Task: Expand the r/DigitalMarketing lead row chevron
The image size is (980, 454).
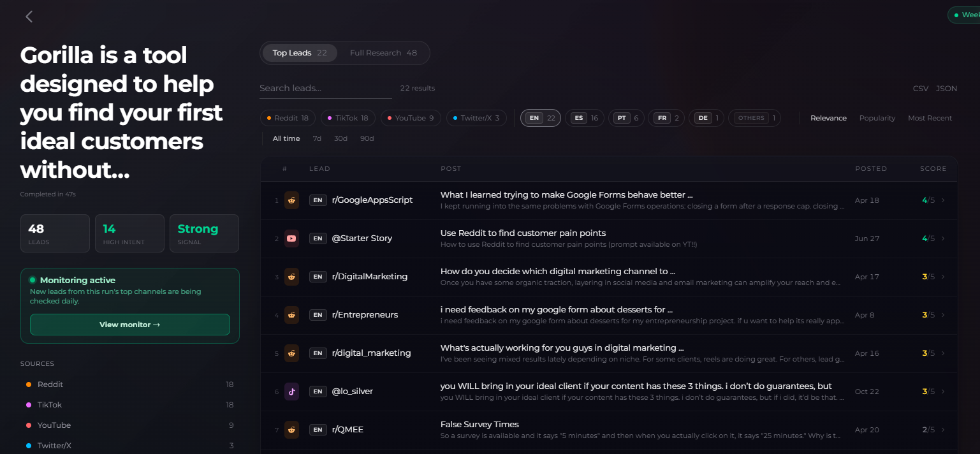Action: (943, 277)
